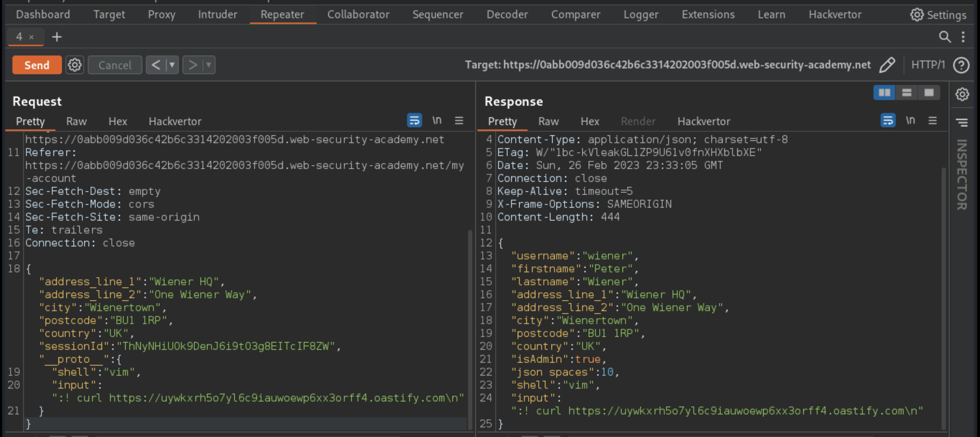Toggle request word wrap icon
Screen dimensions: 980x437
414,121
